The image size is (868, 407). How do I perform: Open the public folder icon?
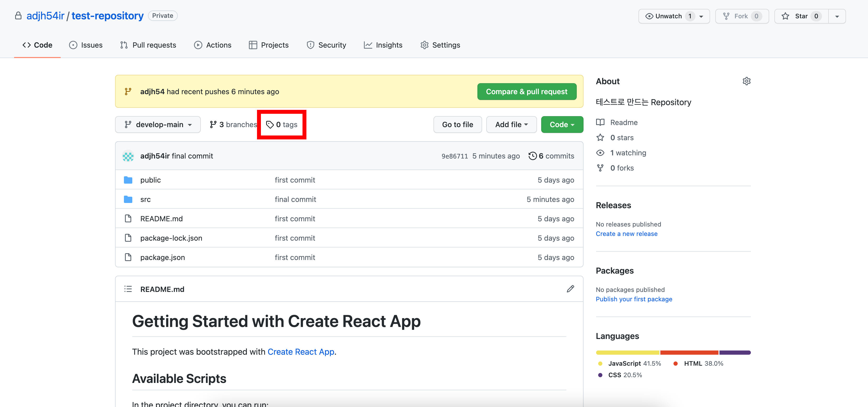[128, 180]
